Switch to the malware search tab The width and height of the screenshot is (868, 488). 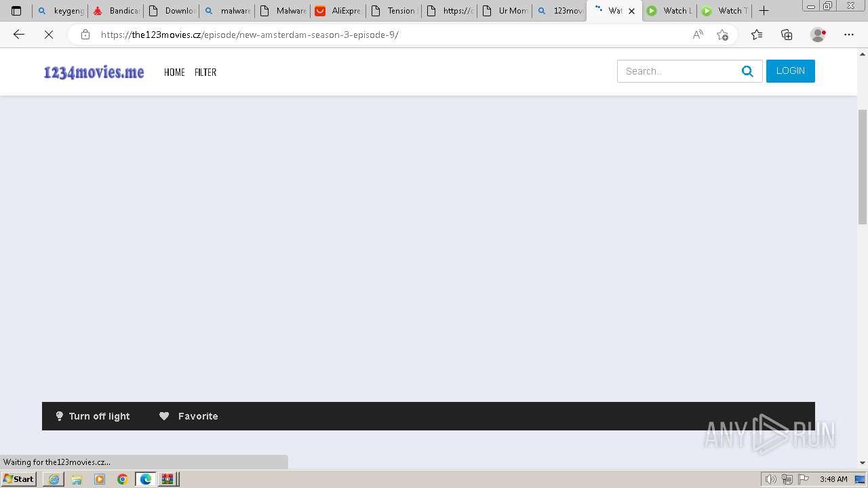[x=227, y=11]
